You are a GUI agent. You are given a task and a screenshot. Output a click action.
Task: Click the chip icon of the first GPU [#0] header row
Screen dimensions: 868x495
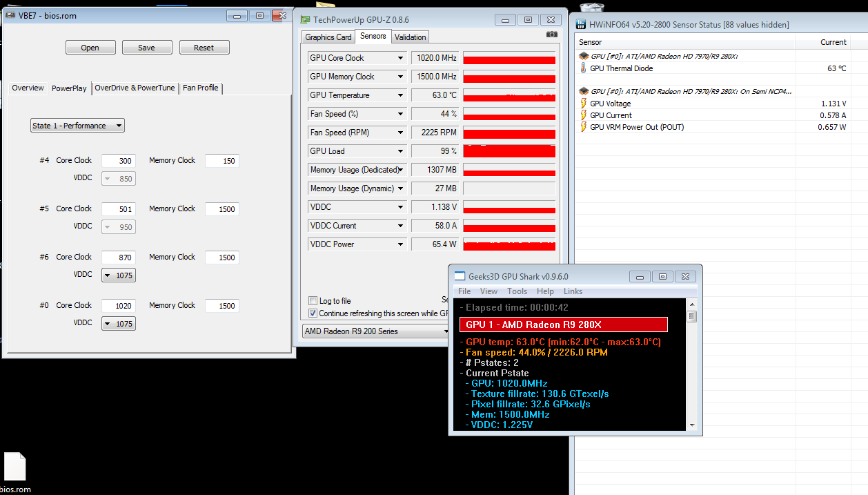click(583, 56)
